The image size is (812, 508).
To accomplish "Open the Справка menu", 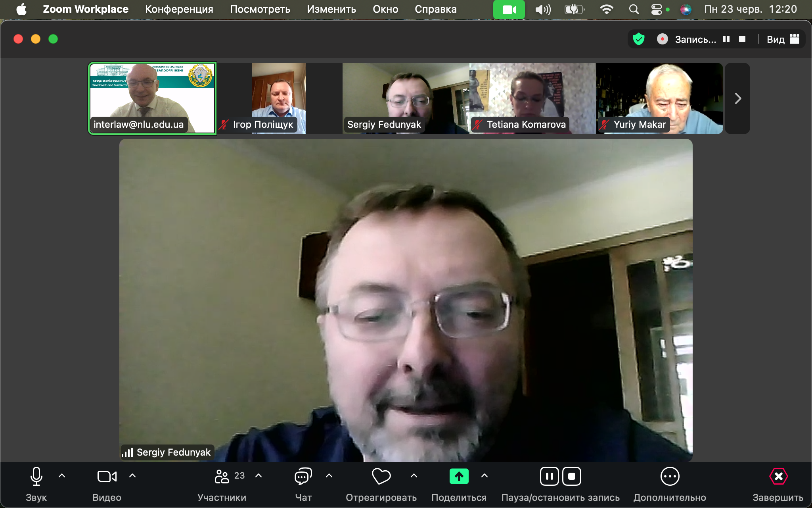I will 435,9.
